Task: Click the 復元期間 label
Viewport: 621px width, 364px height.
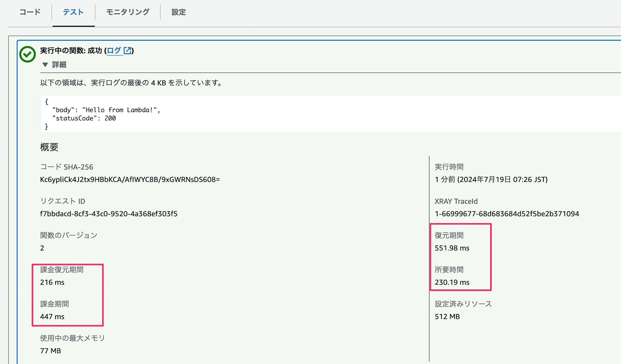Action: click(449, 235)
